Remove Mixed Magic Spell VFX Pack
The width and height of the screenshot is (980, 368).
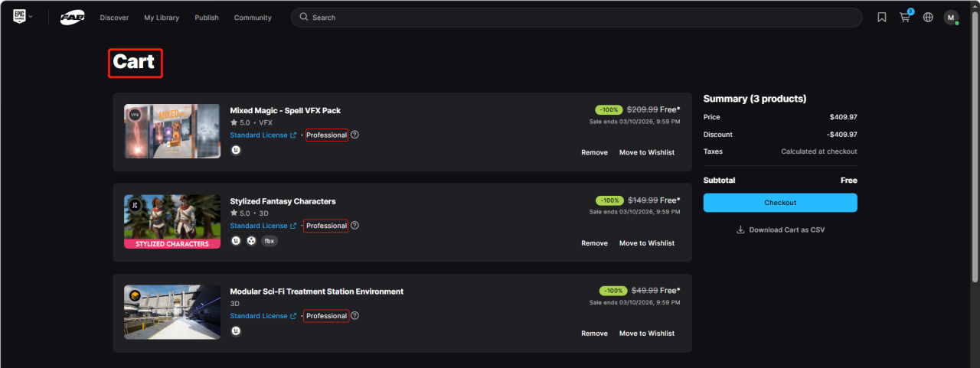tap(594, 153)
